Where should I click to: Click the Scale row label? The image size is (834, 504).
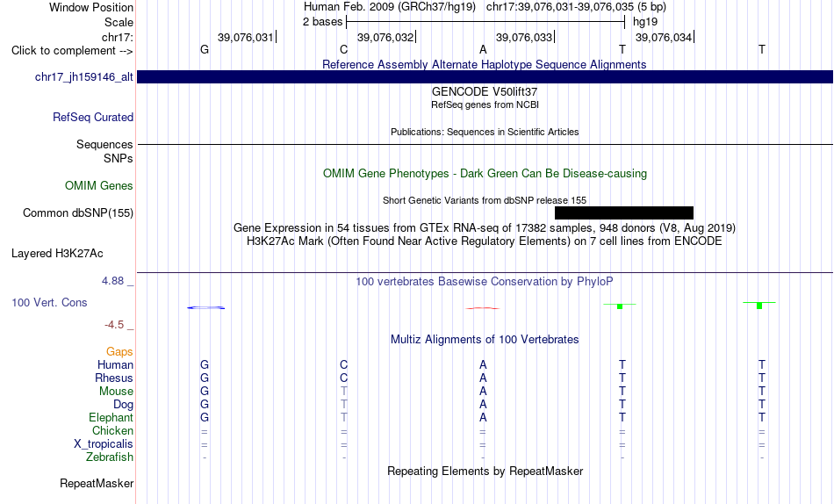pyautogui.click(x=119, y=22)
